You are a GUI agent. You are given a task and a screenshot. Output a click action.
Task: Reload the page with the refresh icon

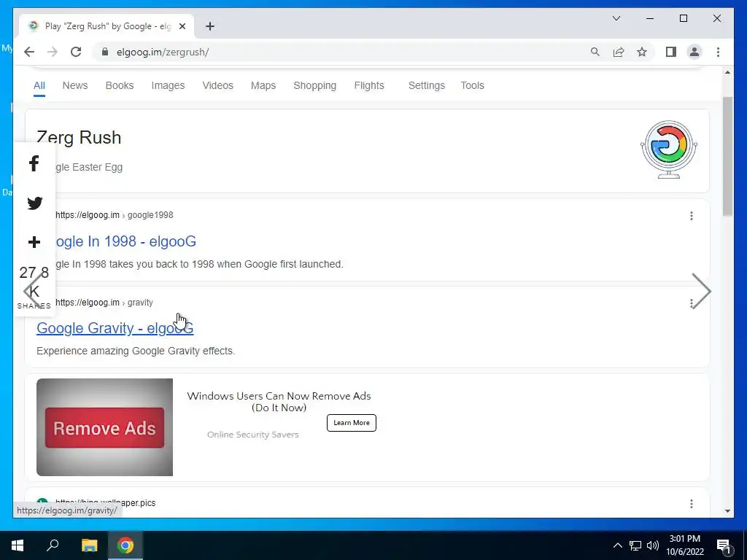click(76, 52)
